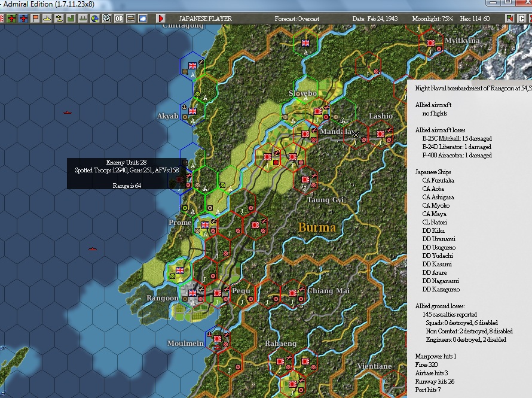Select the British unit at Prome
The height and width of the screenshot is (398, 532).
click(x=205, y=225)
